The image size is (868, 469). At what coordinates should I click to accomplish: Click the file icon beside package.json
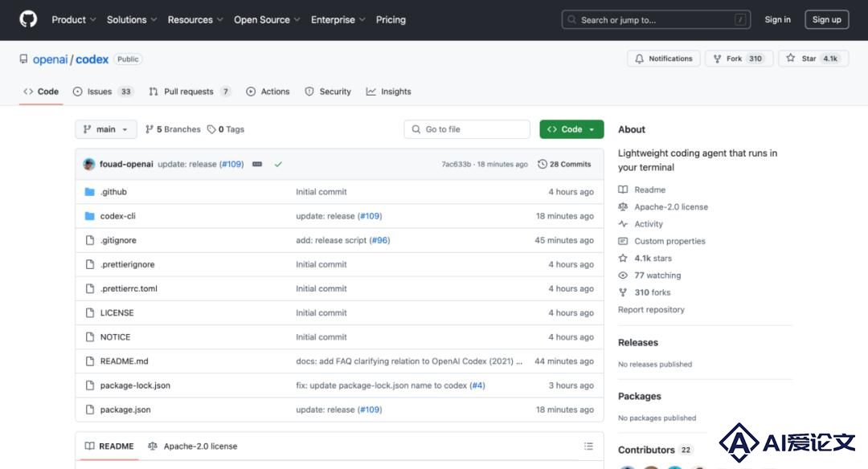tap(90, 410)
